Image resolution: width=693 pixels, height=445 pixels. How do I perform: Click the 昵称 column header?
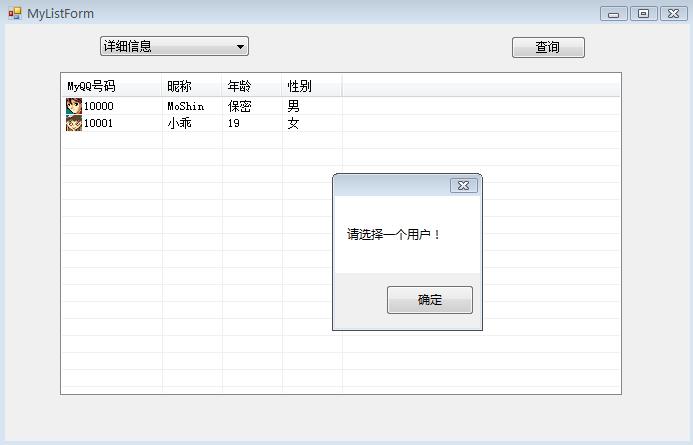click(192, 86)
